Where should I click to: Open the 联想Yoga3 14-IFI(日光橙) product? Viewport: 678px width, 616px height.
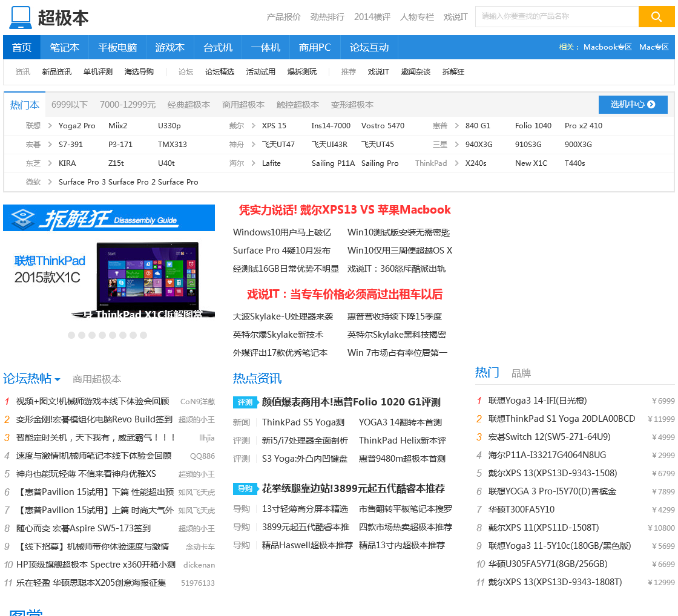tap(538, 401)
